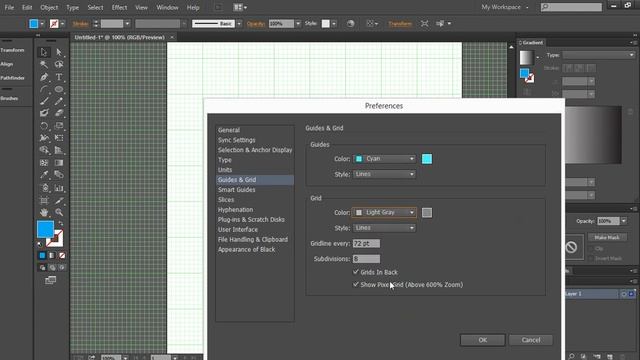Image resolution: width=640 pixels, height=360 pixels.
Task: Select the Perspective Grid tool
Action: (x=59, y=150)
